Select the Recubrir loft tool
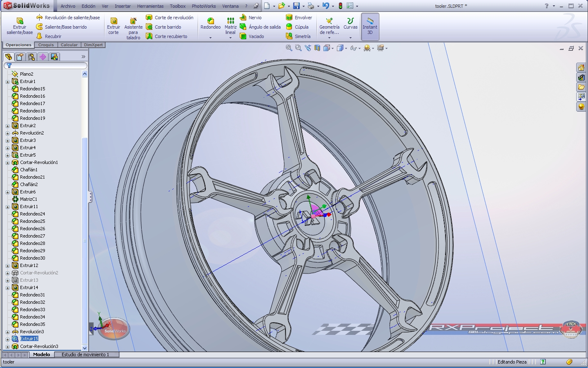 click(x=49, y=36)
